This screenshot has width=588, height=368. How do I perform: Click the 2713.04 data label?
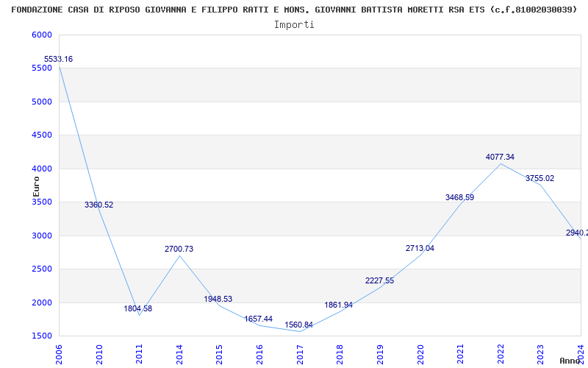tap(420, 248)
